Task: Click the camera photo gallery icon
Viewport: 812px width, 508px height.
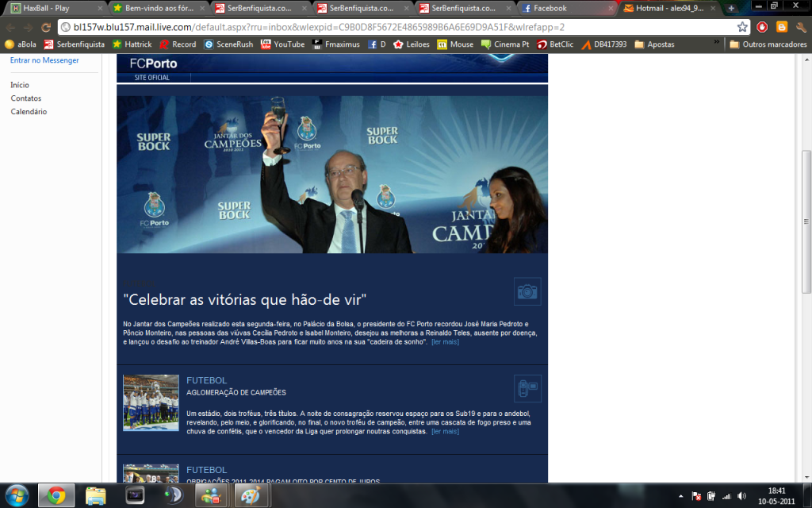Action: (x=527, y=291)
